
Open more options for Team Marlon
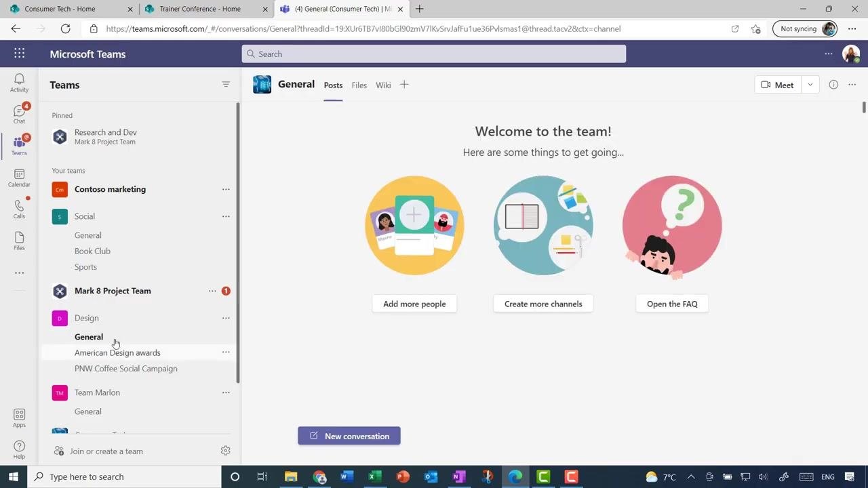(226, 392)
